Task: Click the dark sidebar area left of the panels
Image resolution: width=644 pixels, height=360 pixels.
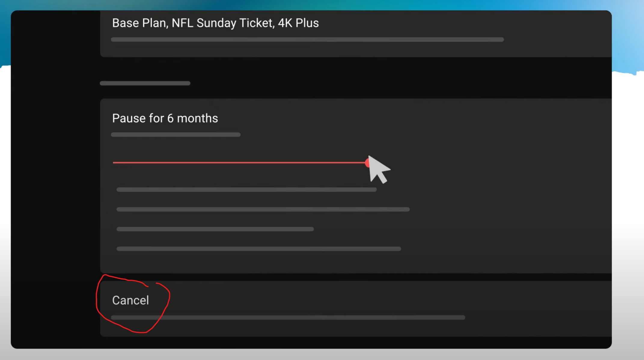Action: pyautogui.click(x=54, y=180)
